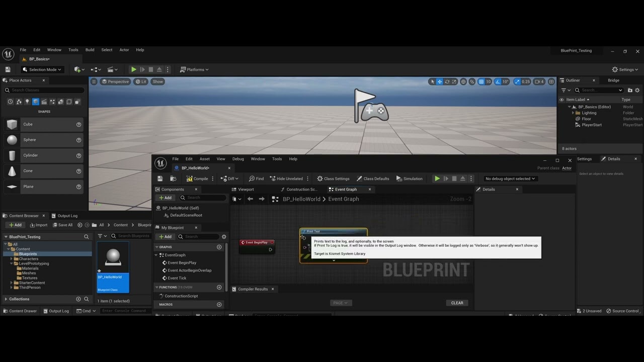
Task: Collapse the EventGraph tree in My Blueprint
Action: [156, 255]
